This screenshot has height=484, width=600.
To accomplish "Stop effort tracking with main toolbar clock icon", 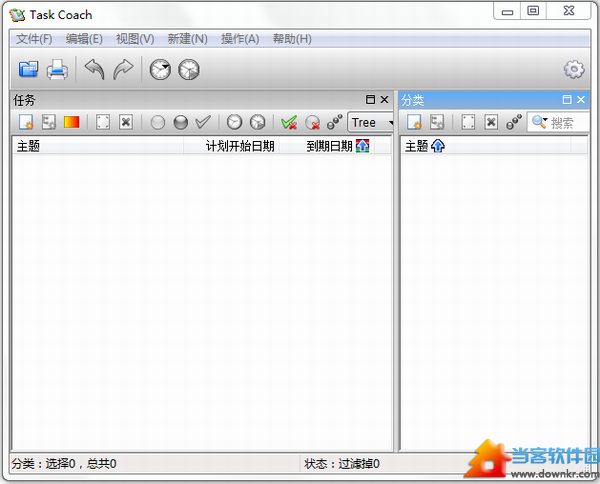I will click(x=189, y=70).
